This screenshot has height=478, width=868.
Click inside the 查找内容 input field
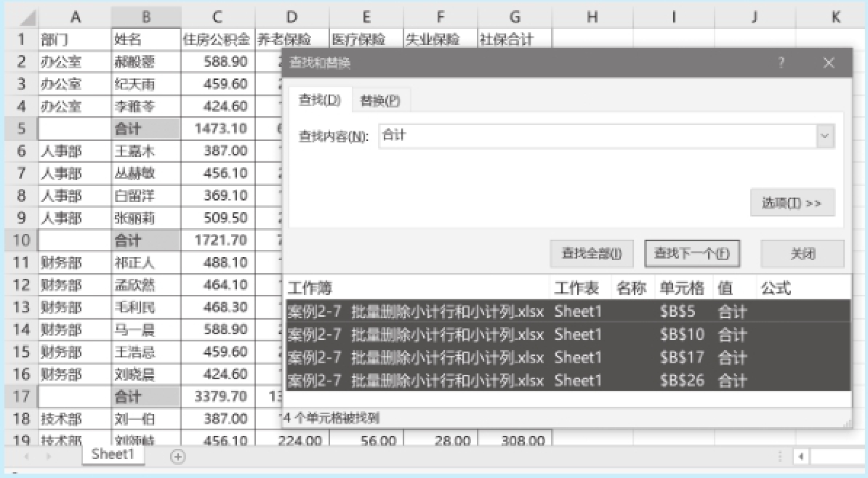pyautogui.click(x=596, y=136)
